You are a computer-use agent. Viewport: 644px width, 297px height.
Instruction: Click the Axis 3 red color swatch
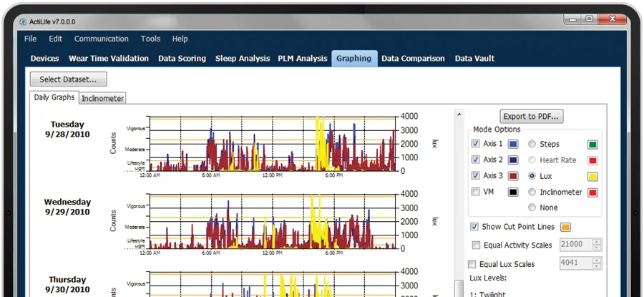point(513,176)
